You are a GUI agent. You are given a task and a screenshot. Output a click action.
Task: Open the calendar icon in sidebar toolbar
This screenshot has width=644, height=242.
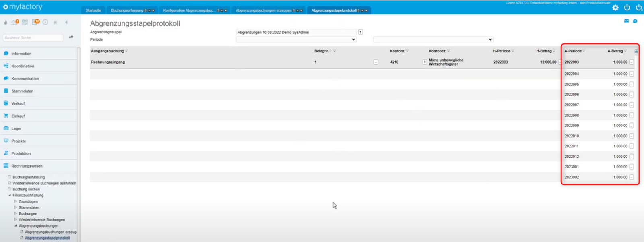tap(25, 22)
